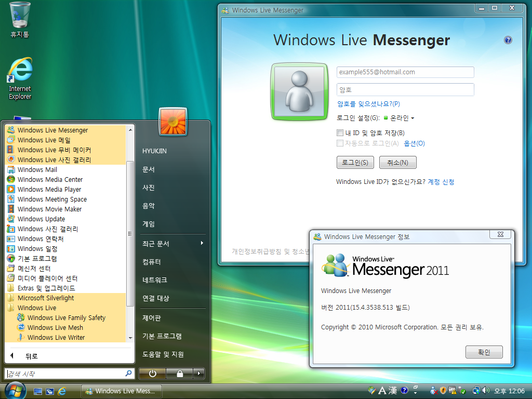Click the 계정 신청 link

tap(441, 182)
